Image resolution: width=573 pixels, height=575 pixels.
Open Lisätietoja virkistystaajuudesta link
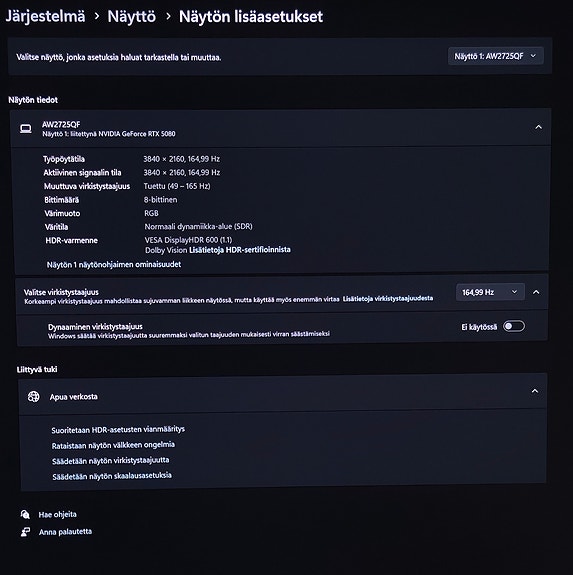388,299
